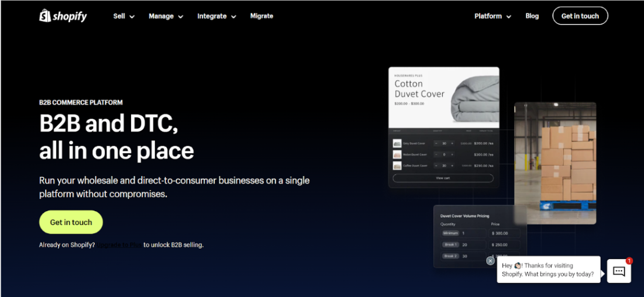
Task: Click the Coffee Duvet Cover thumbnail
Action: 397,165
